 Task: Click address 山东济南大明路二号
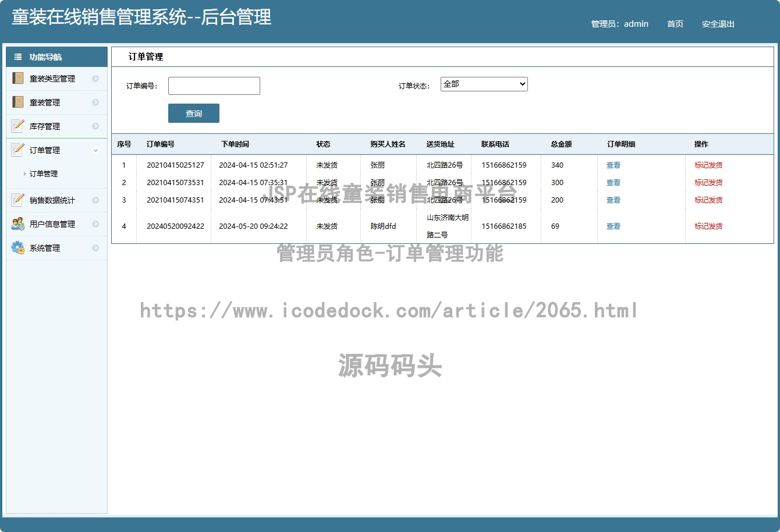(448, 226)
